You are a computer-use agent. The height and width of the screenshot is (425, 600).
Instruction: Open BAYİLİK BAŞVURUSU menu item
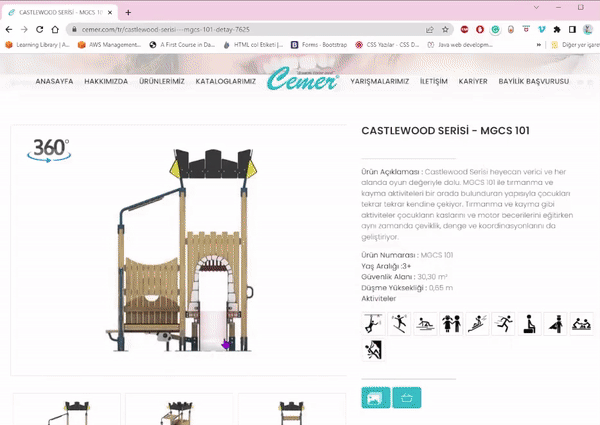533,81
